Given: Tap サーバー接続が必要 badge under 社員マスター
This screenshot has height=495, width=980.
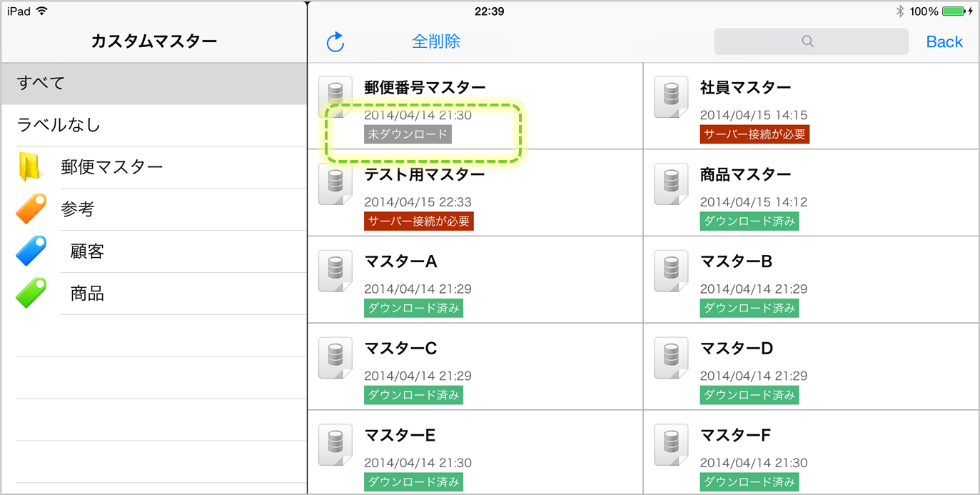Looking at the screenshot, I should 754,134.
